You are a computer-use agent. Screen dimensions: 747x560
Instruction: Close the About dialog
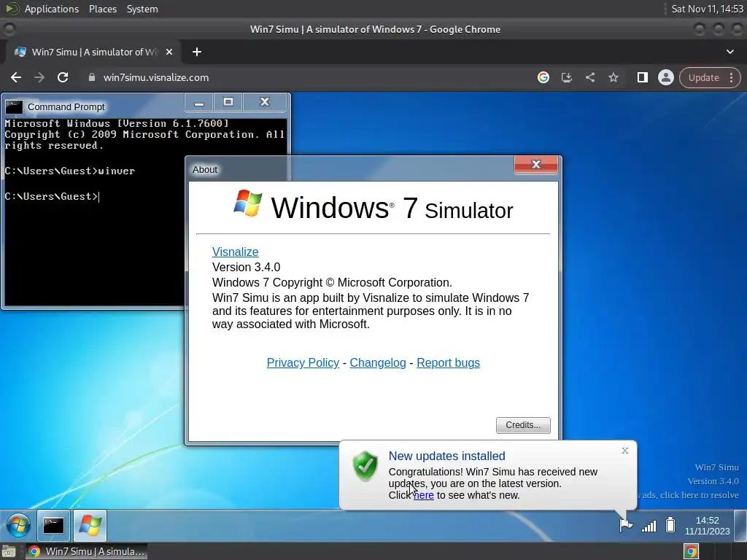536,165
